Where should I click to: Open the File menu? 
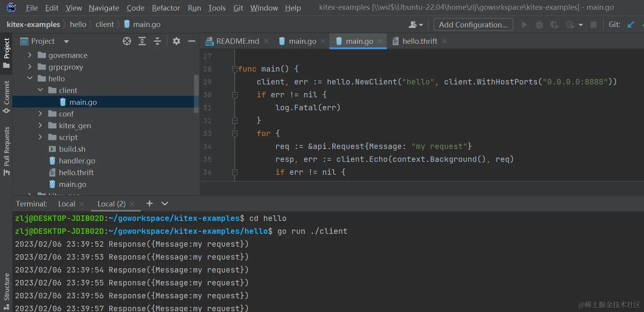[x=32, y=8]
